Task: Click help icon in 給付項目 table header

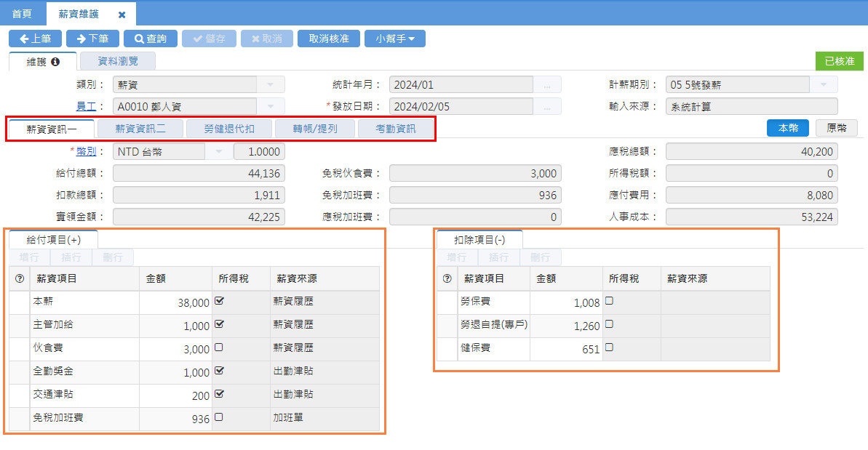Action: [20, 278]
